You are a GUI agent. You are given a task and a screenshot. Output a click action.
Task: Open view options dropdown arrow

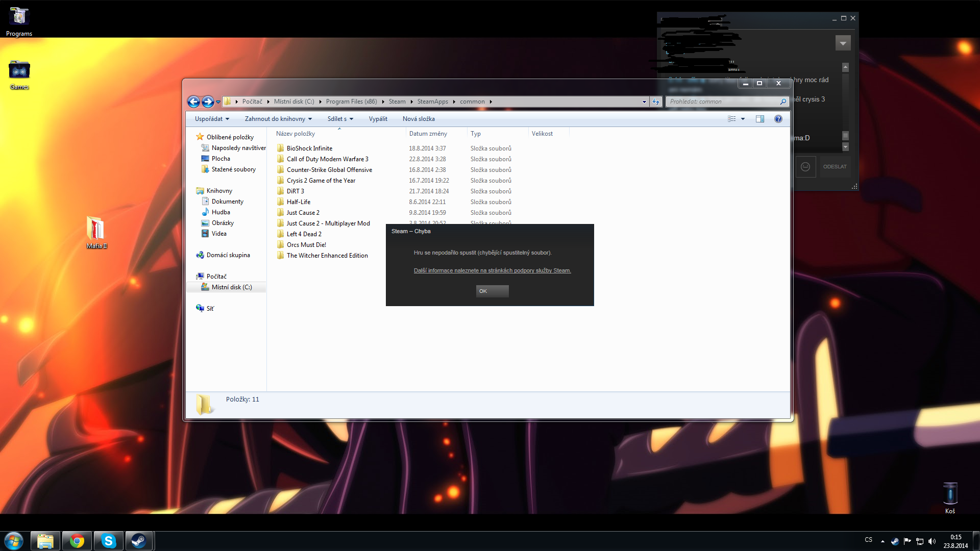(x=743, y=119)
